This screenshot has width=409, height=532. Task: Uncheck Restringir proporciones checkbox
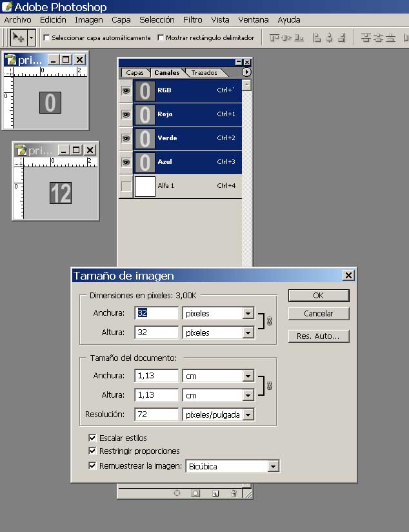[x=92, y=451]
